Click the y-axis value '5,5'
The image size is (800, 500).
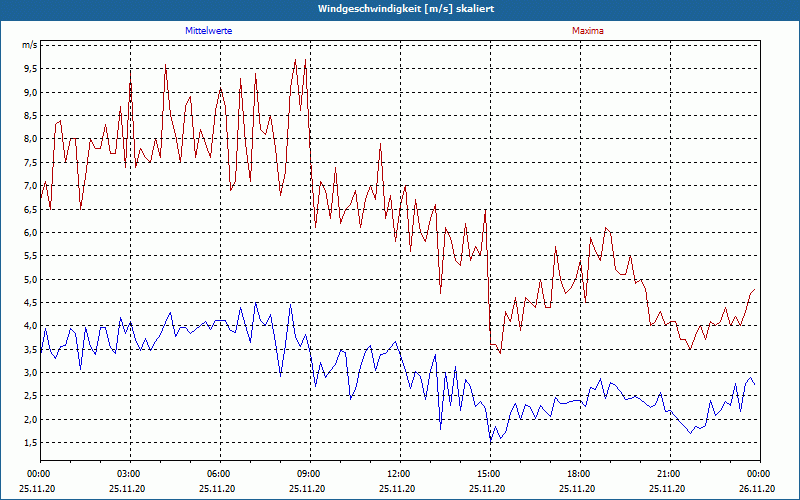coord(32,256)
